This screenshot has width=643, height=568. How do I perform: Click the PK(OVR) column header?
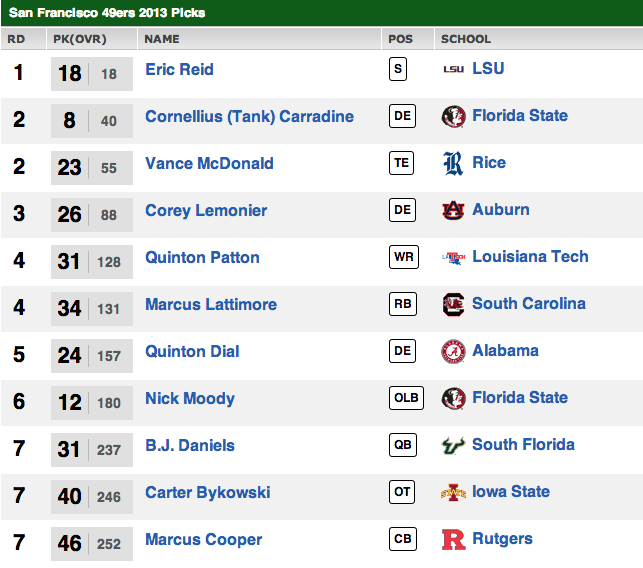pyautogui.click(x=79, y=39)
